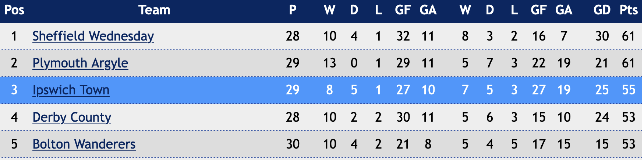The image size is (644, 160).
Task: Click Sheffield Wednesday's home goals for 32
Action: [403, 36]
